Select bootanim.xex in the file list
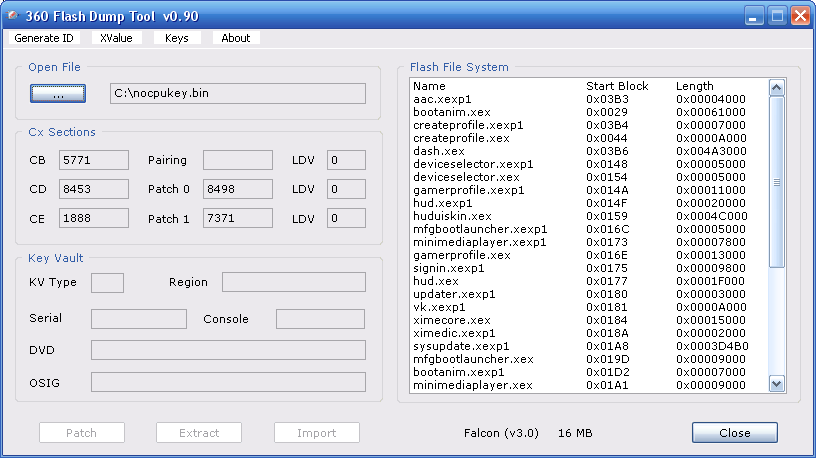Viewport: 816px width, 458px height. click(588, 112)
